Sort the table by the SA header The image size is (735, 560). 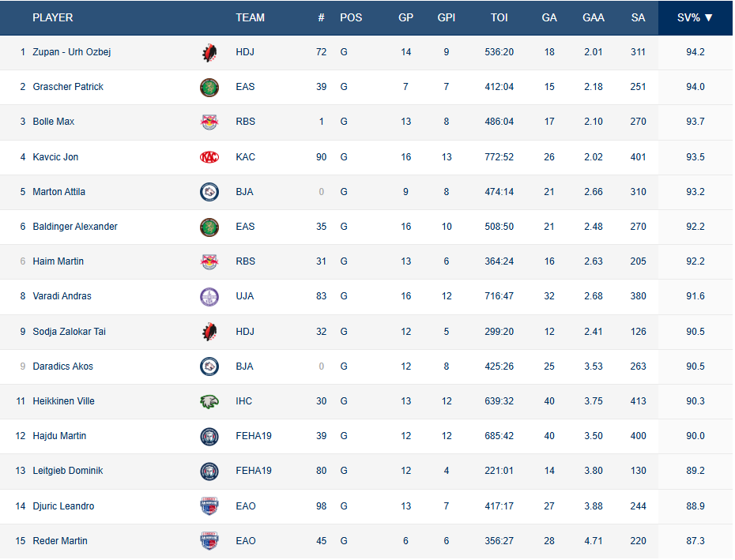tap(638, 17)
